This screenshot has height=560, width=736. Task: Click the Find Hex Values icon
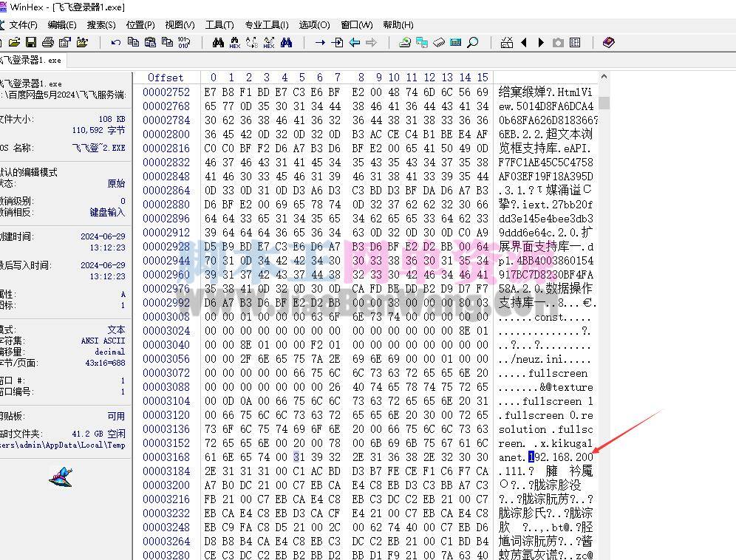235,43
